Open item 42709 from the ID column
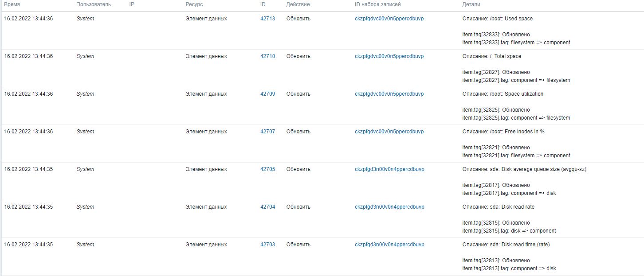The height and width of the screenshot is (276, 644). point(267,94)
